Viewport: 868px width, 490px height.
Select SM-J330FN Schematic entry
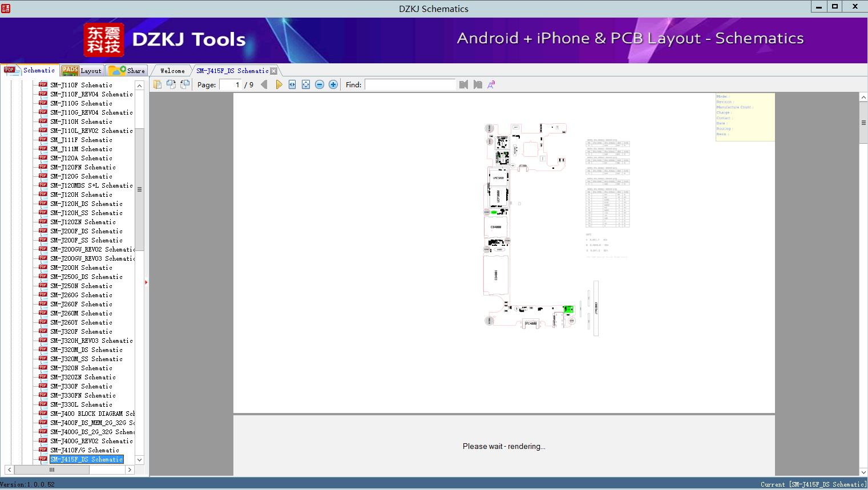pos(83,395)
